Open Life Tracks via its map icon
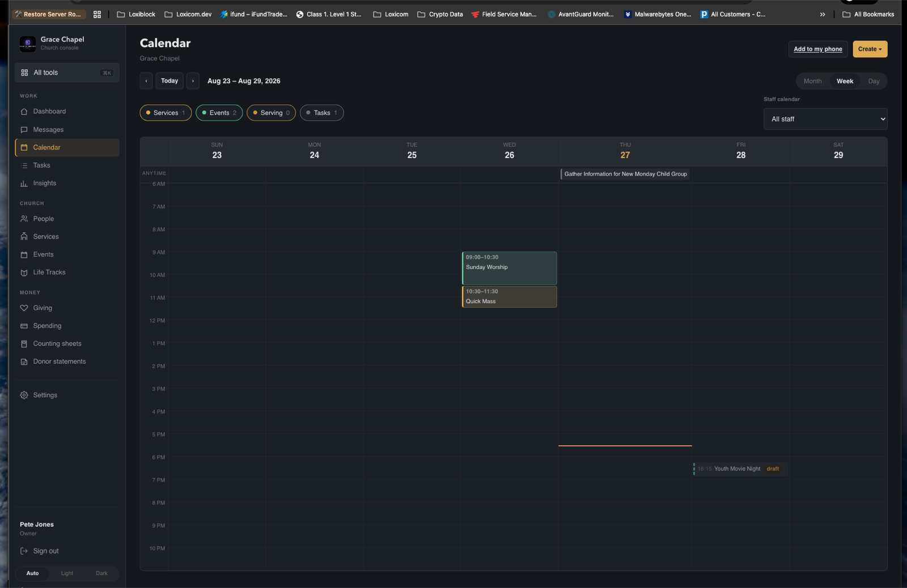Viewport: 907px width, 588px height. click(24, 272)
